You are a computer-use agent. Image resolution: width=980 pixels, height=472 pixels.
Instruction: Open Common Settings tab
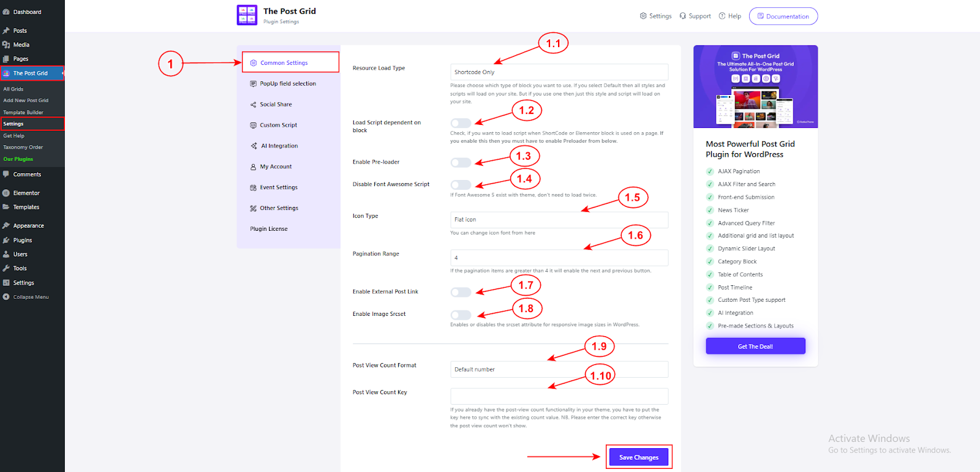coord(290,62)
